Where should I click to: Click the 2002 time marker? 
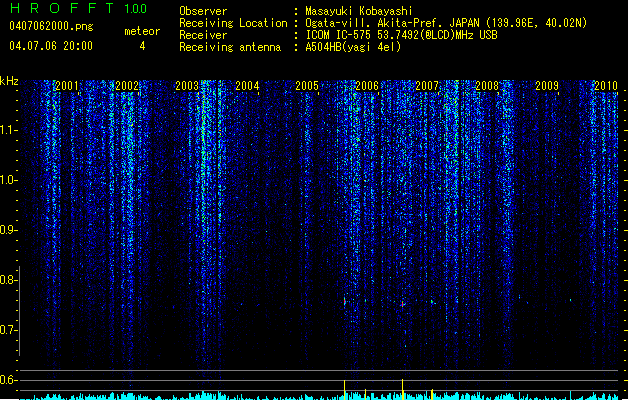click(x=127, y=86)
